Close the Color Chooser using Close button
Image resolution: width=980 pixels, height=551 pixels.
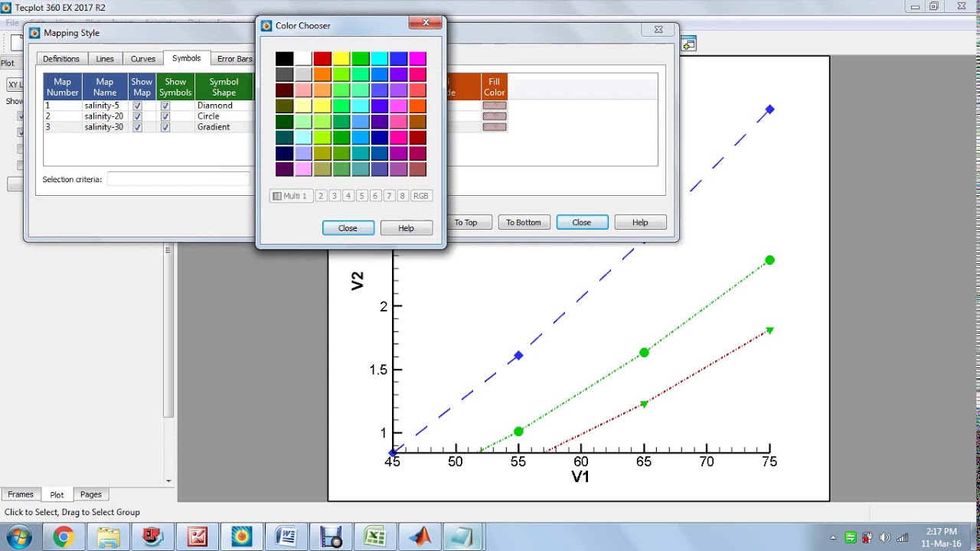348,228
